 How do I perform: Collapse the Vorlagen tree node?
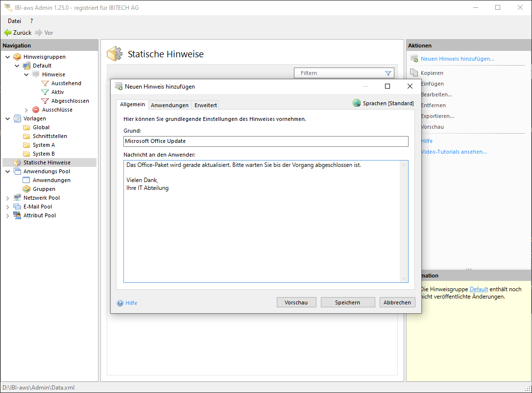coord(7,118)
